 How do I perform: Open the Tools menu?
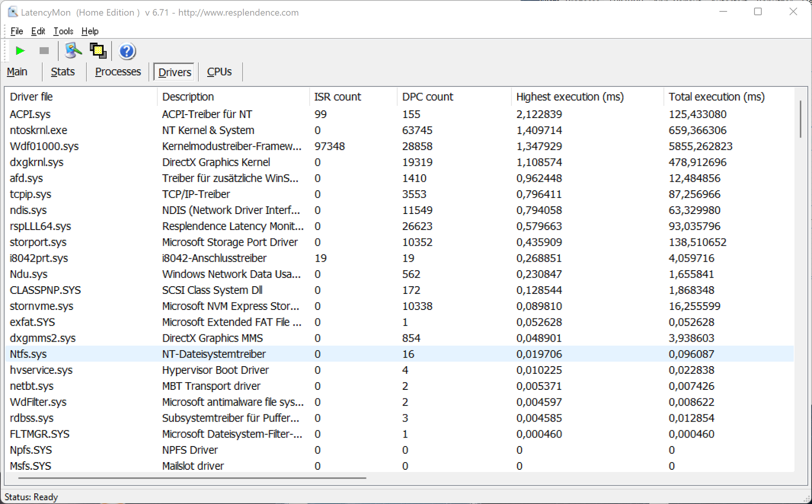[x=63, y=31]
